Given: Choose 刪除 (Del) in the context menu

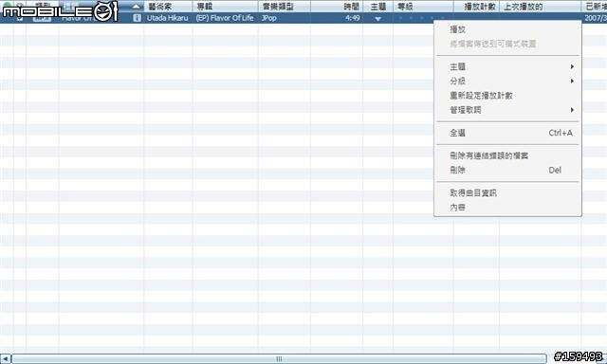Looking at the screenshot, I should (x=507, y=170).
